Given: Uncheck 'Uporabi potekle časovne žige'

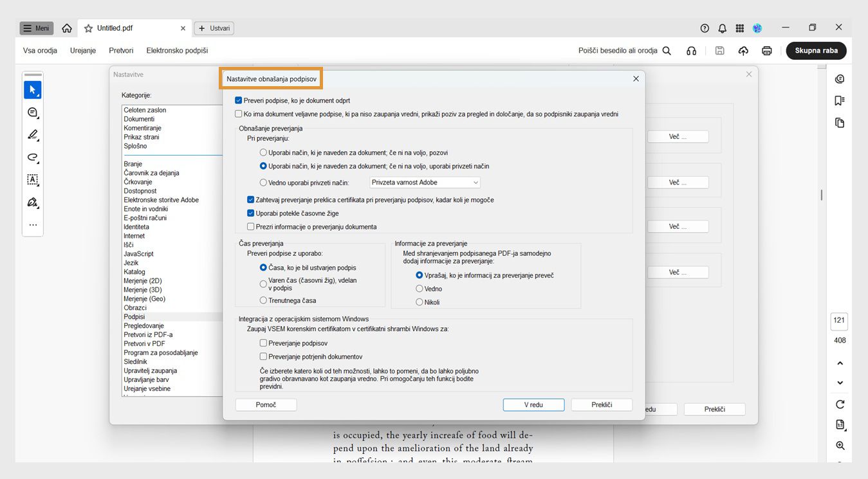Looking at the screenshot, I should (x=251, y=213).
